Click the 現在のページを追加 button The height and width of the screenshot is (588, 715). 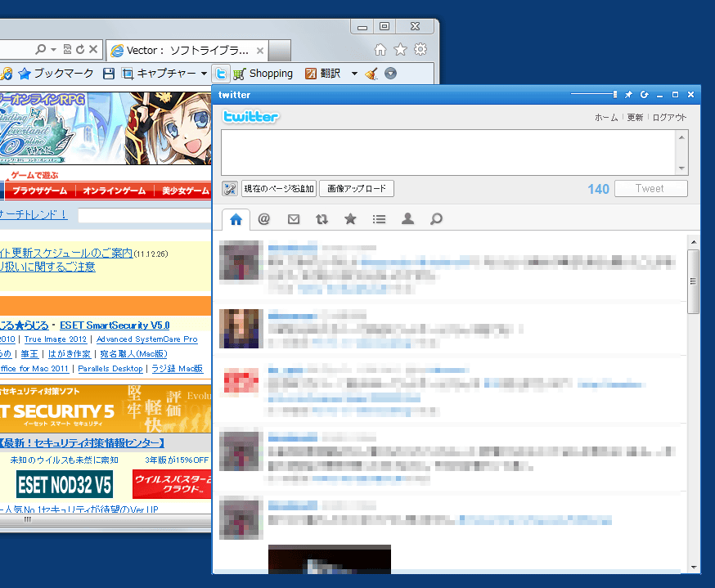click(279, 189)
